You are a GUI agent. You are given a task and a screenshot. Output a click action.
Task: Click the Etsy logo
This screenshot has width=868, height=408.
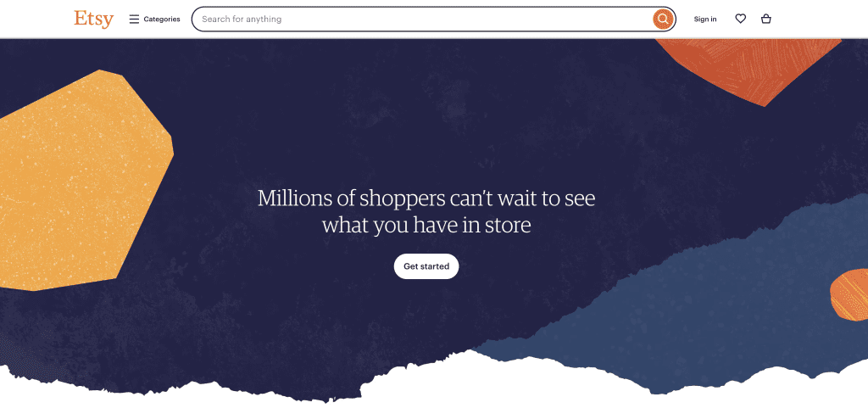[x=93, y=19]
